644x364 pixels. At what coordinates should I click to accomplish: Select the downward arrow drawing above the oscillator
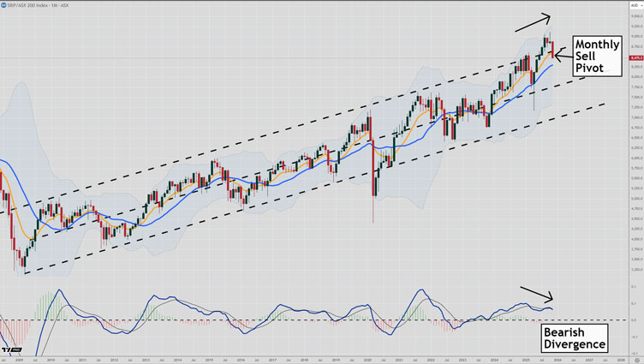pyautogui.click(x=537, y=295)
